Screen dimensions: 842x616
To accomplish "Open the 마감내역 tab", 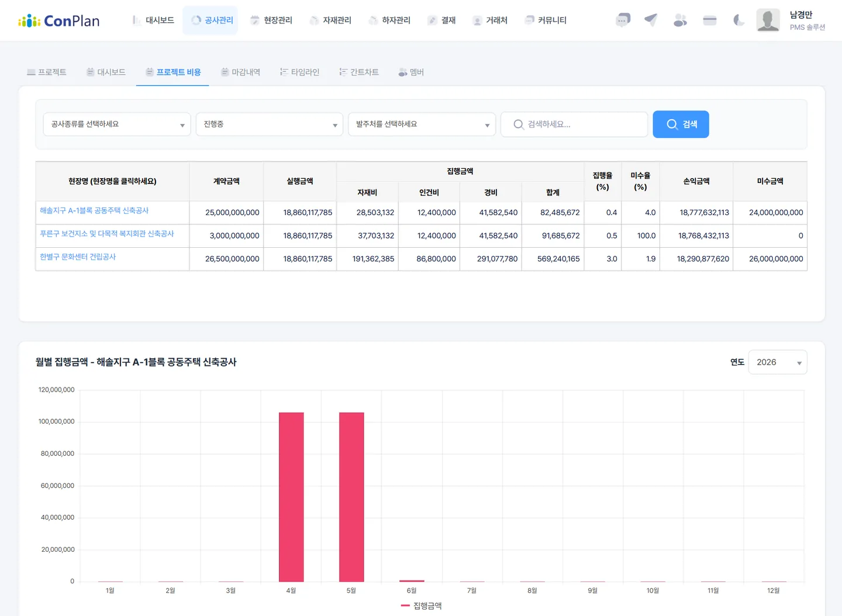I will coord(240,72).
